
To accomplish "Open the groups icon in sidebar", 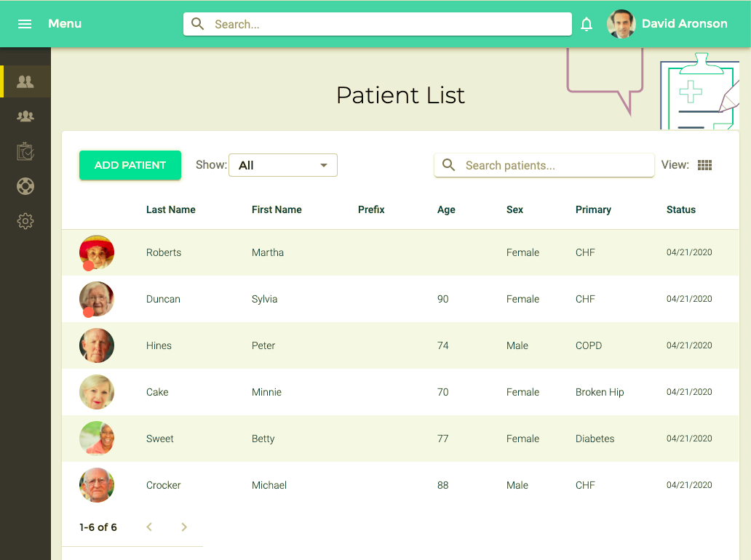I will coord(25,116).
